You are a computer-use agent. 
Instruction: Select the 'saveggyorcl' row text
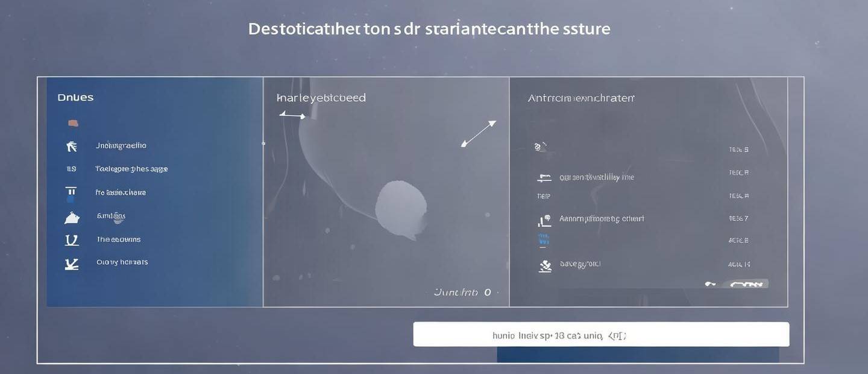click(x=580, y=264)
